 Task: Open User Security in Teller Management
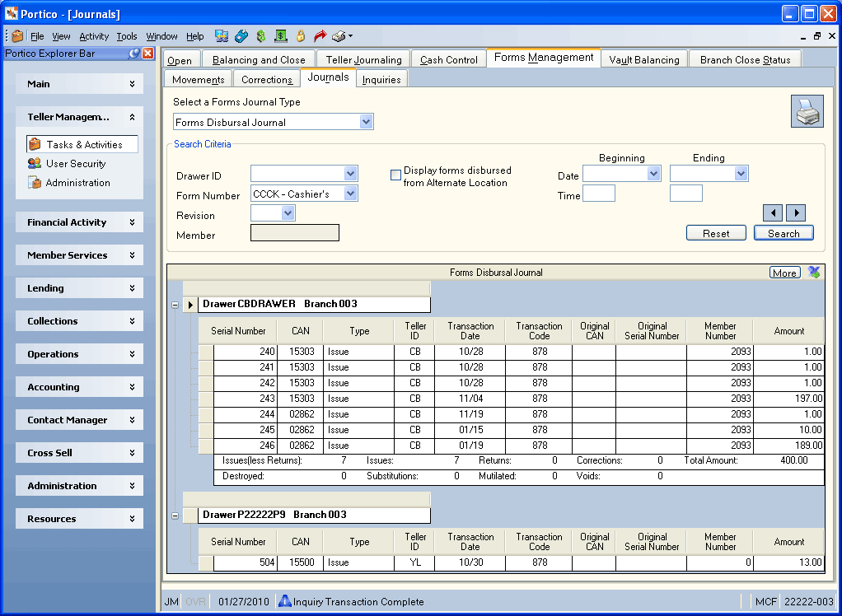(x=76, y=164)
